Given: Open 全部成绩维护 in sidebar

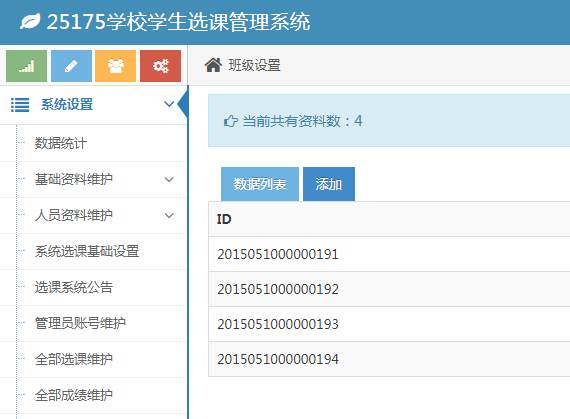Looking at the screenshot, I should click(74, 395).
